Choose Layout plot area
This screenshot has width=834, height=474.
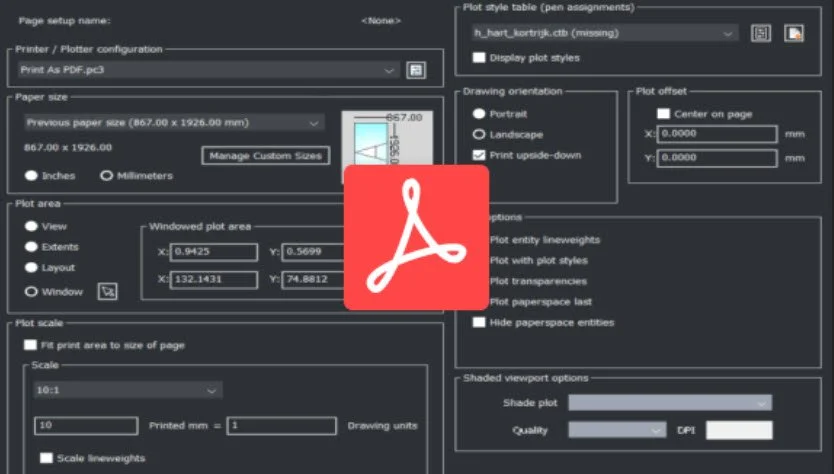pyautogui.click(x=31, y=267)
